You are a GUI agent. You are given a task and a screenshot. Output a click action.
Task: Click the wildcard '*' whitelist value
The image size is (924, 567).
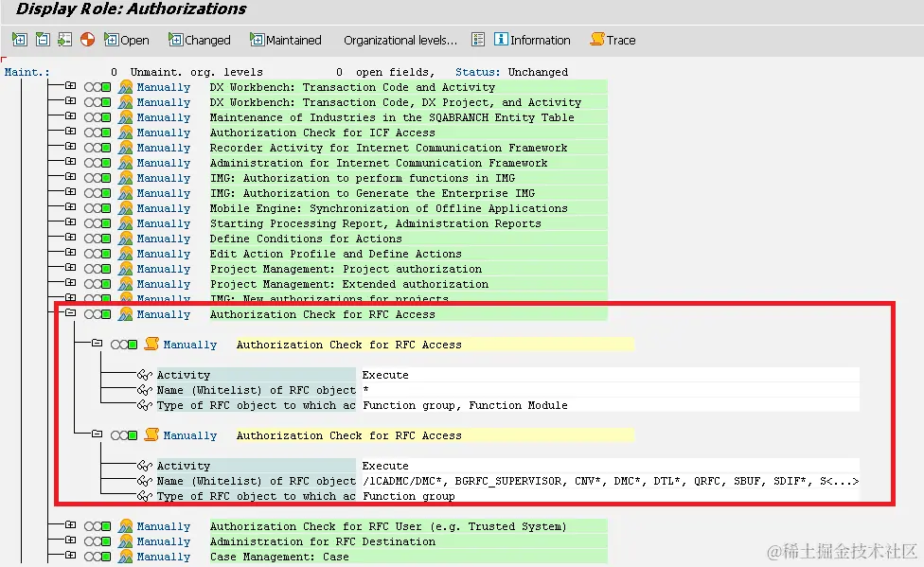[x=366, y=390]
